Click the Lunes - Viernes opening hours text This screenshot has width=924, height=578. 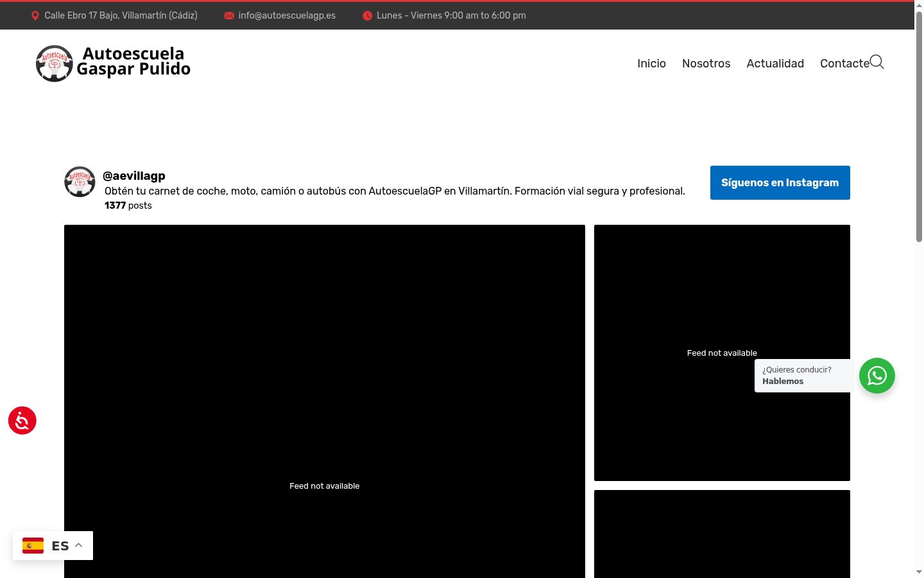pyautogui.click(x=451, y=15)
